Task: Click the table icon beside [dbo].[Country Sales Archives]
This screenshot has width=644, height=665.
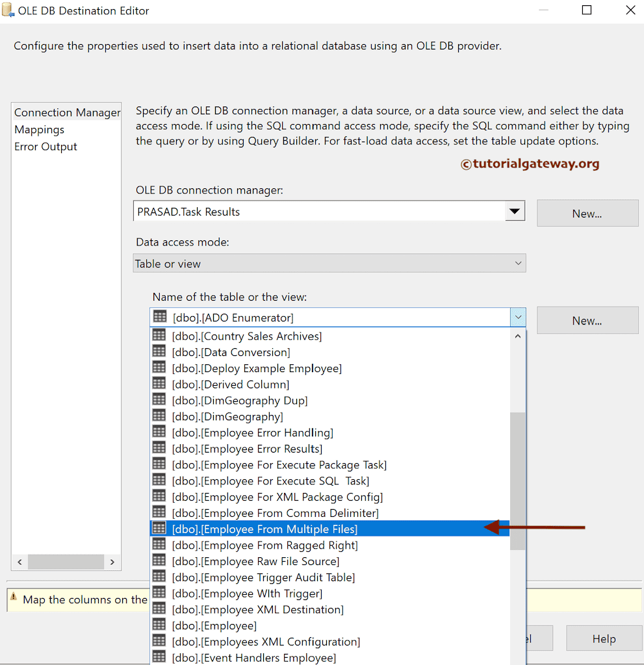Action: click(x=159, y=336)
